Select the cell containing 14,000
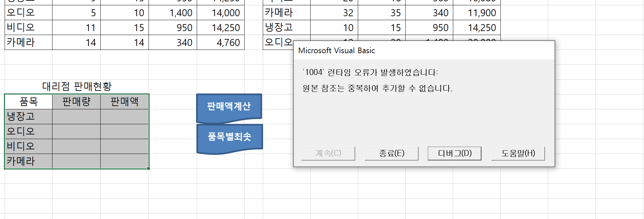The height and width of the screenshot is (219, 644). pos(220,13)
